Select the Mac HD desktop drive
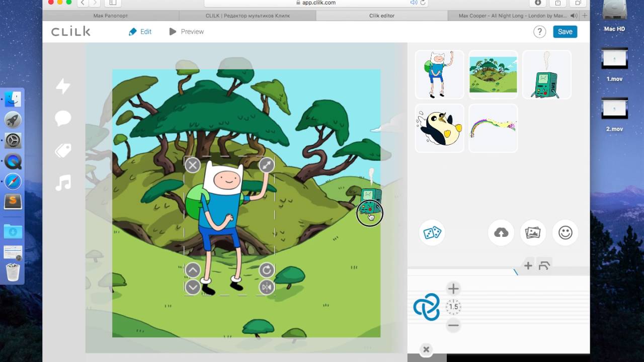Screen dimensions: 644x362 [614, 16]
